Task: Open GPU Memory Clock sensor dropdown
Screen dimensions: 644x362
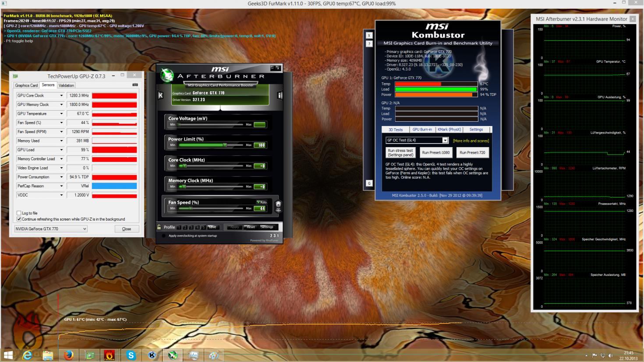Action: [x=61, y=105]
